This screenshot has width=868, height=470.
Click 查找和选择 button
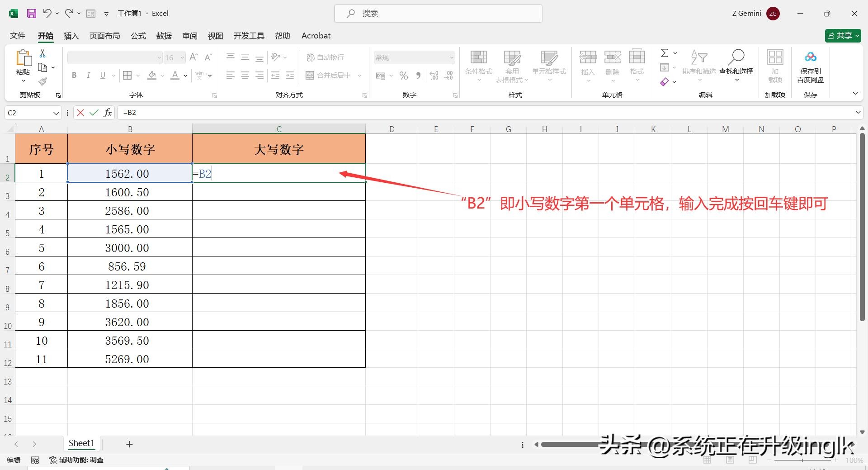click(x=736, y=66)
